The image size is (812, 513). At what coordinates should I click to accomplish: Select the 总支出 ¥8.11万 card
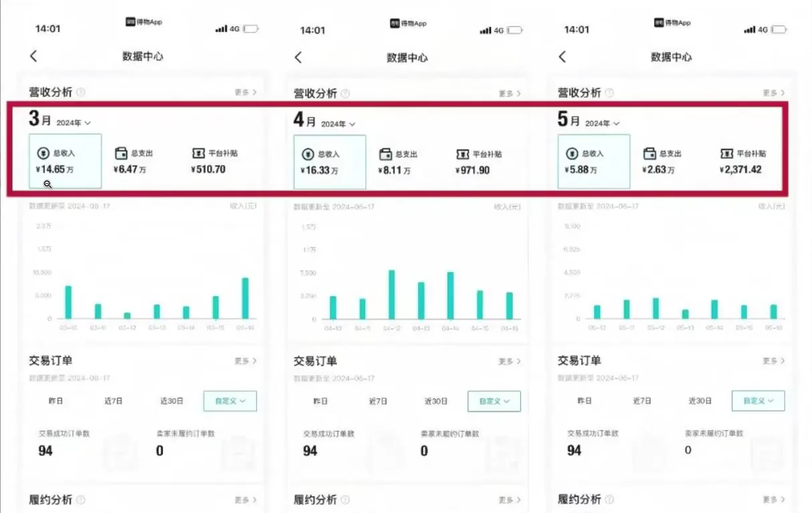click(405, 162)
